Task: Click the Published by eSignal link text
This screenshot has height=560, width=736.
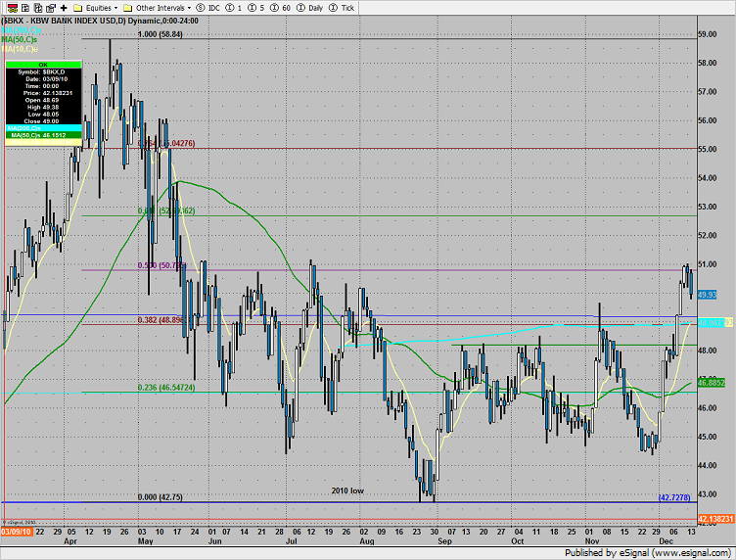Action: (647, 552)
